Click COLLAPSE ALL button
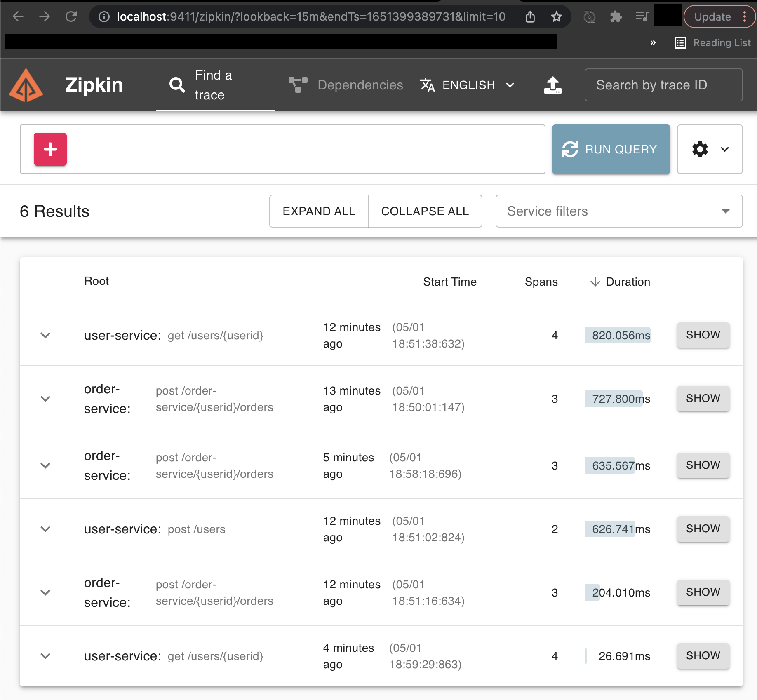 [425, 211]
